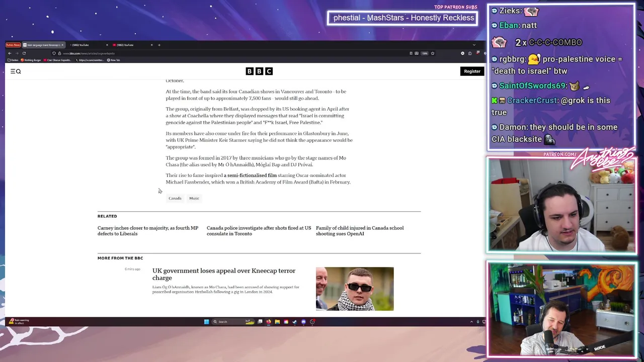Open the Windows Start menu
The height and width of the screenshot is (362, 644).
[206, 322]
